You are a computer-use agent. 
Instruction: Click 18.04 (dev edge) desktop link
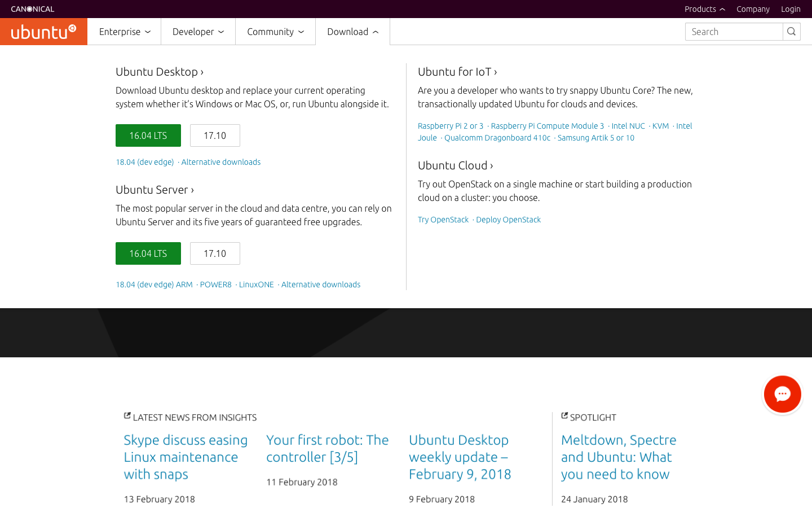145,162
